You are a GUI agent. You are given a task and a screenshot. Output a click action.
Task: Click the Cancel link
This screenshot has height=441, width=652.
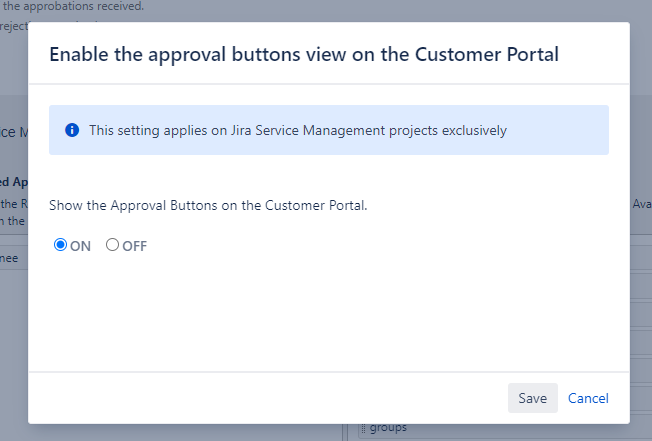point(588,398)
